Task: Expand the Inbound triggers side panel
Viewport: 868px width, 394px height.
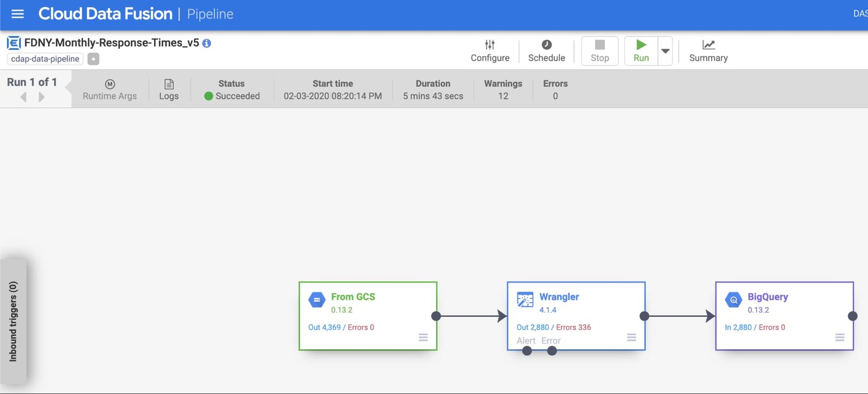Action: 13,321
